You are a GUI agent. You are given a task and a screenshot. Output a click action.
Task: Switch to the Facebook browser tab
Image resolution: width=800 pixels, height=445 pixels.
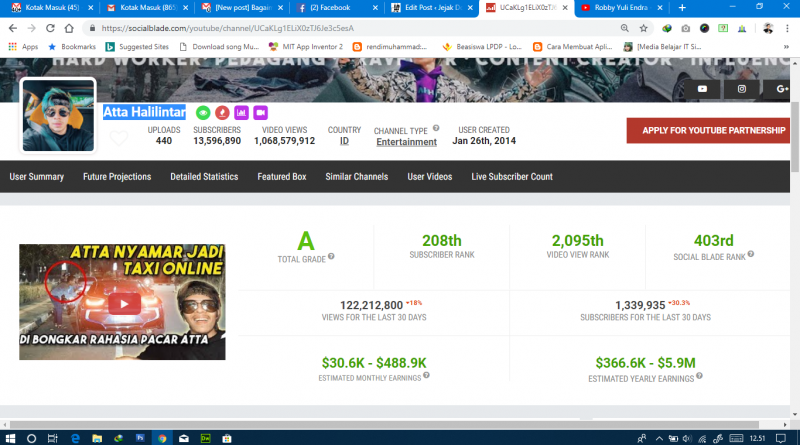coord(335,8)
